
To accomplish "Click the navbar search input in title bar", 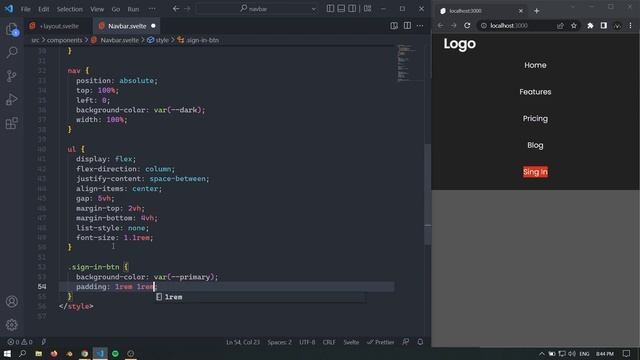I will click(x=258, y=9).
